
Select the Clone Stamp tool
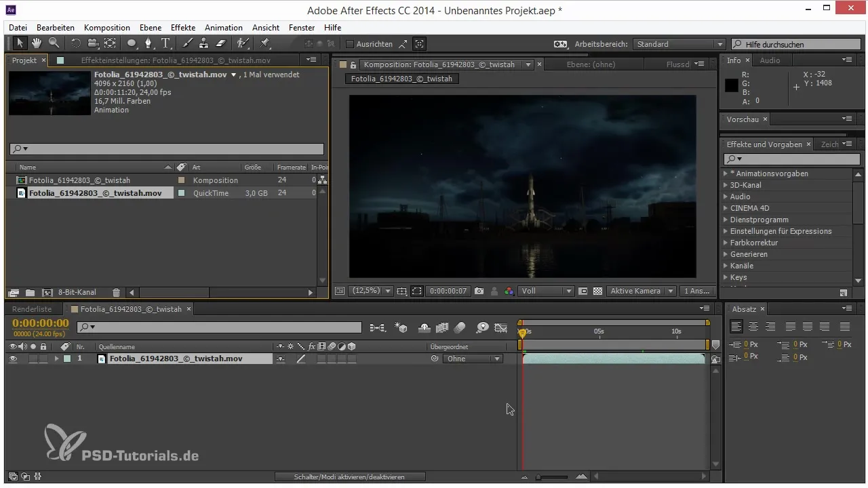pos(203,43)
